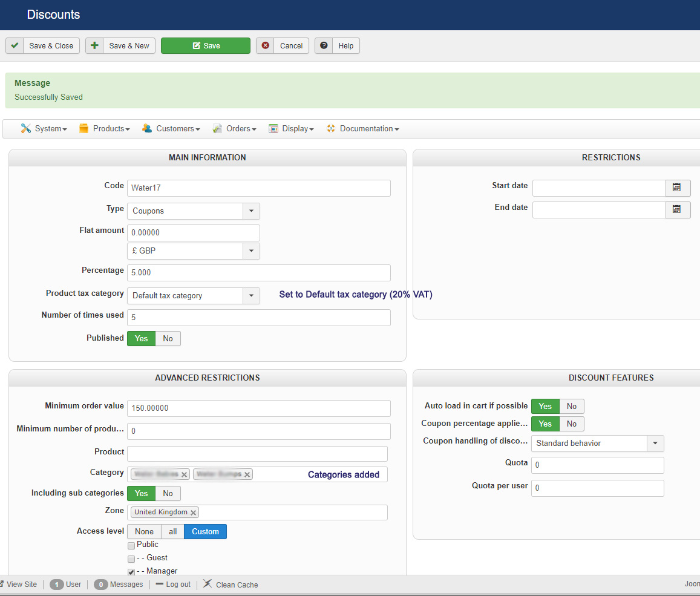This screenshot has width=700, height=596.
Task: Select Access level all
Action: coord(173,532)
